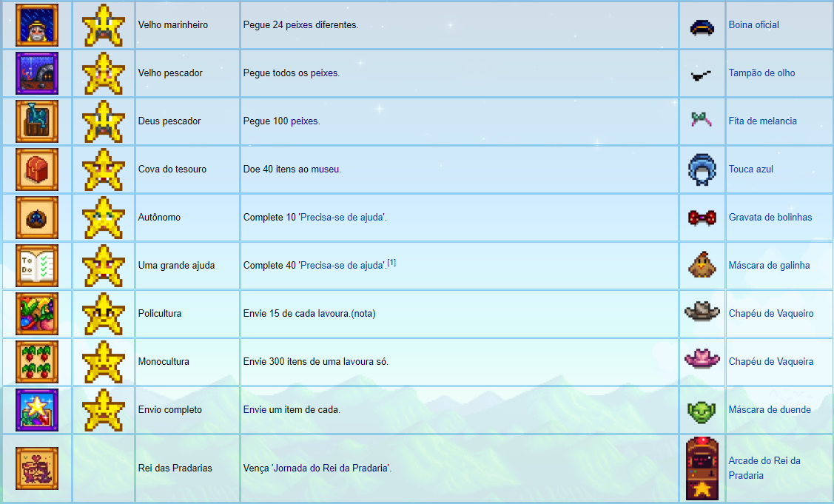Click the star in the Velho marinheiro row
The width and height of the screenshot is (834, 504).
click(103, 25)
